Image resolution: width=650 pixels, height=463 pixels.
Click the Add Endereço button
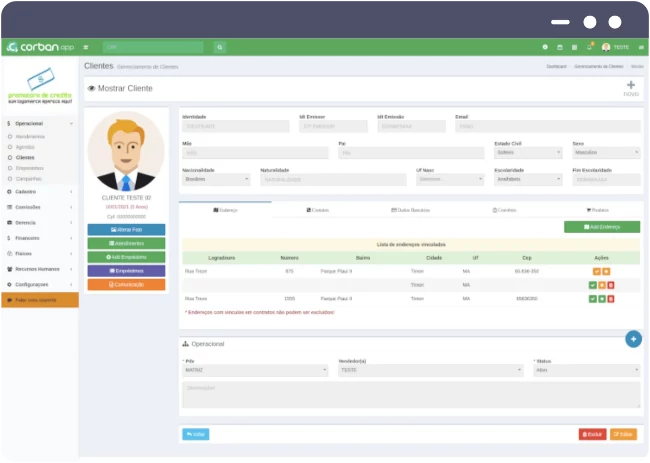[x=602, y=227]
